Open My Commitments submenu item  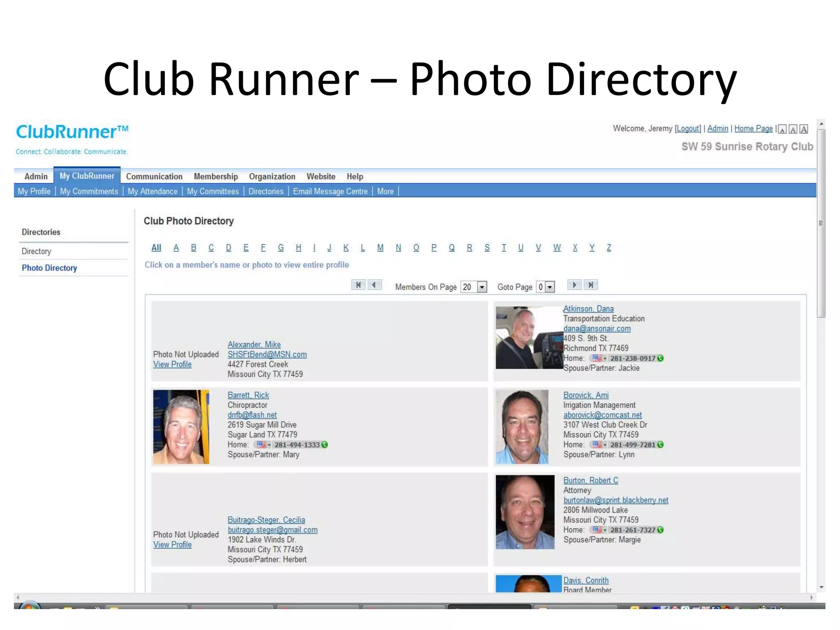(89, 192)
